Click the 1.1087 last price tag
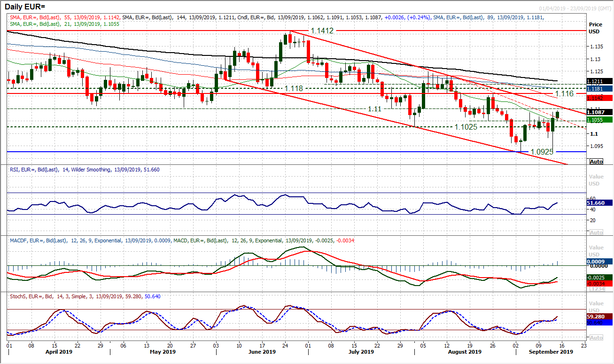 click(600, 112)
